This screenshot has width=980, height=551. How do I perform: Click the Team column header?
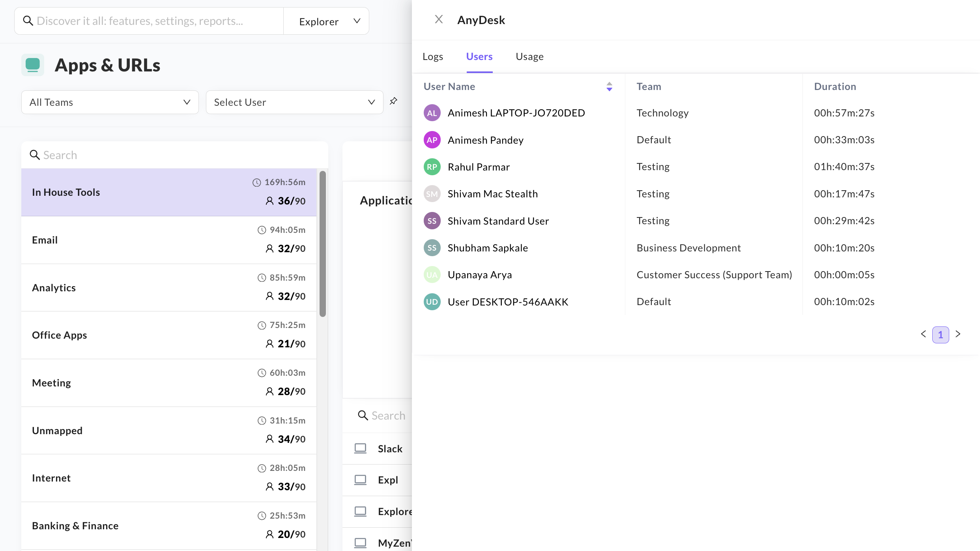649,86
